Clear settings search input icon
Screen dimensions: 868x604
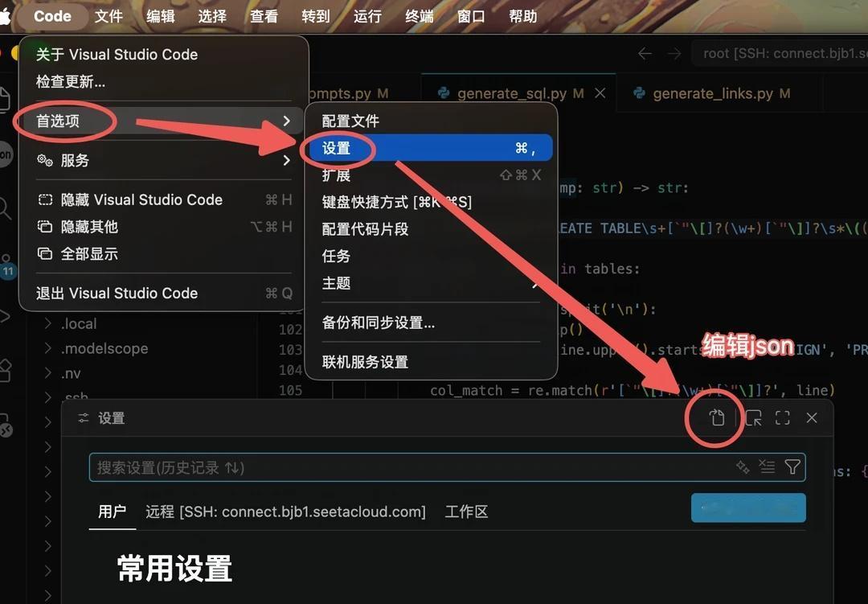pos(767,467)
